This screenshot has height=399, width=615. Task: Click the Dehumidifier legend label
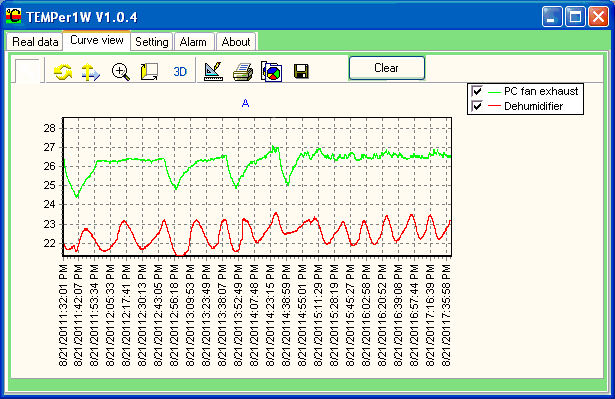(533, 106)
